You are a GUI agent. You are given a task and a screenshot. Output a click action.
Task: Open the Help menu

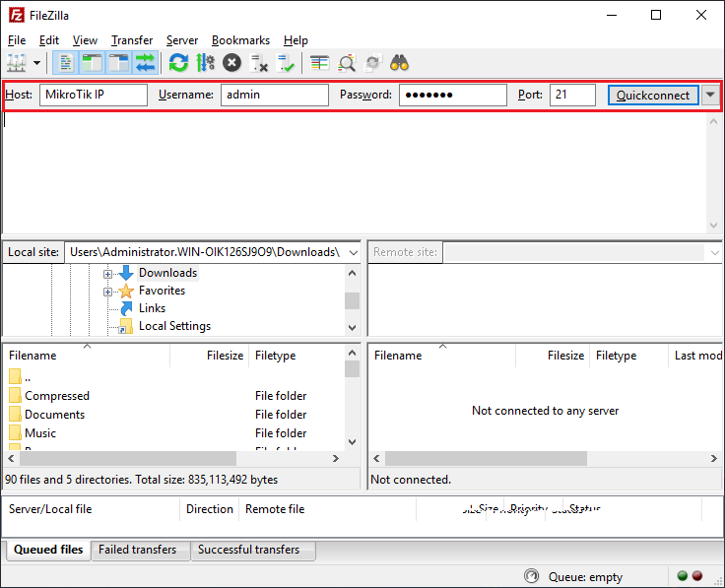point(296,40)
